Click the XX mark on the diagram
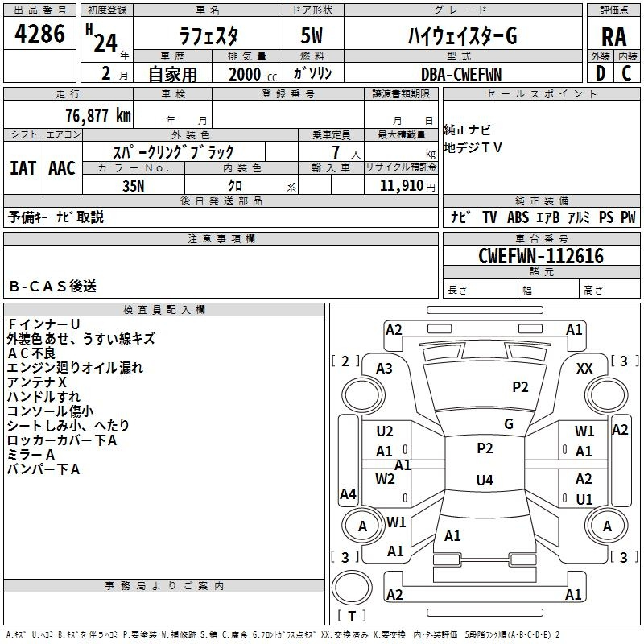The height and width of the screenshot is (644, 644). [584, 368]
